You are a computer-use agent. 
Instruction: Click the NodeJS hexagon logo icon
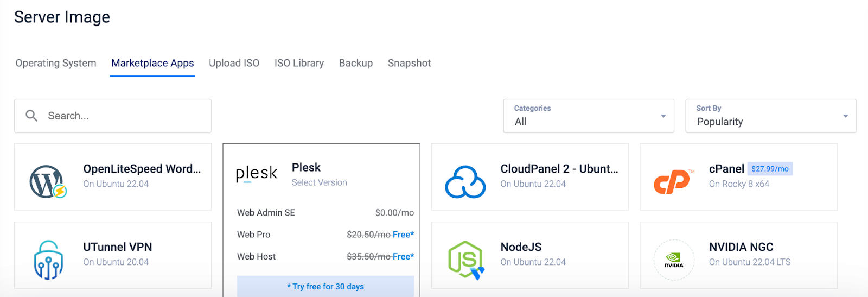pos(466,260)
